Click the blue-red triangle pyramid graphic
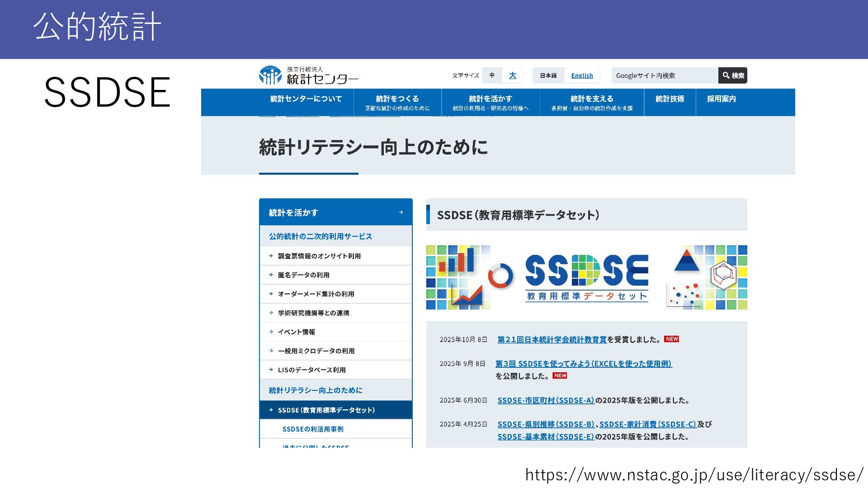 tap(686, 261)
